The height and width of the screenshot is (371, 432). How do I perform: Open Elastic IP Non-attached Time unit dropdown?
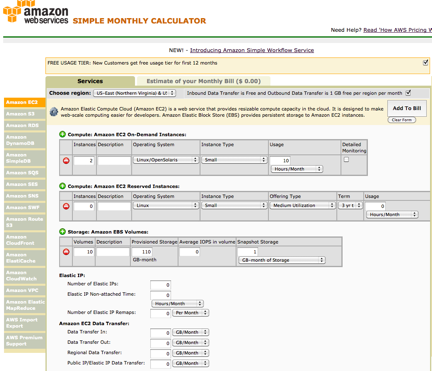pyautogui.click(x=177, y=304)
